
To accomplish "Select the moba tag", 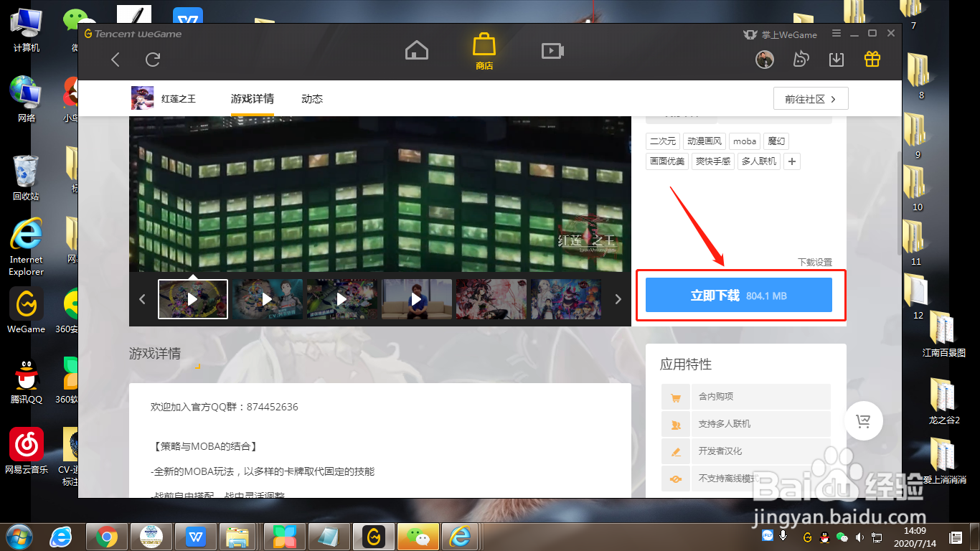I will pos(745,141).
